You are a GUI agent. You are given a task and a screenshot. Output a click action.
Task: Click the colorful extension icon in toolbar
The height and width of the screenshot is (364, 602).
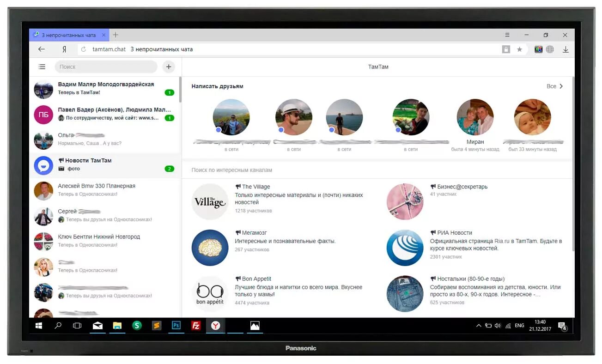[538, 49]
